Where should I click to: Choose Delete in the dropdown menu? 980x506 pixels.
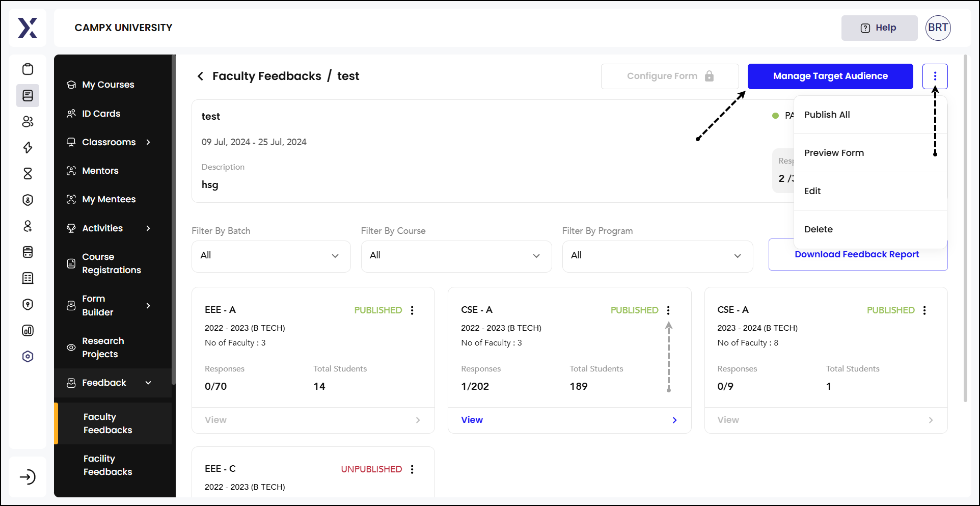pos(870,229)
